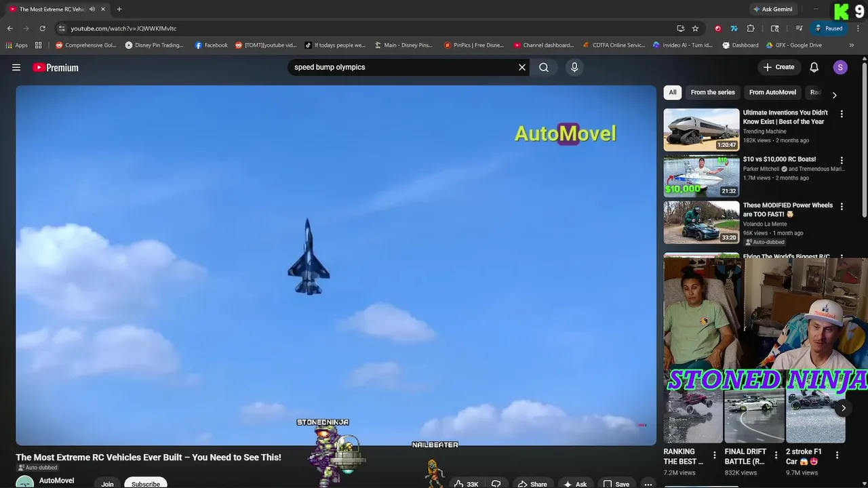Subscribe to AutoMovel
The height and width of the screenshot is (488, 868).
tap(146, 483)
